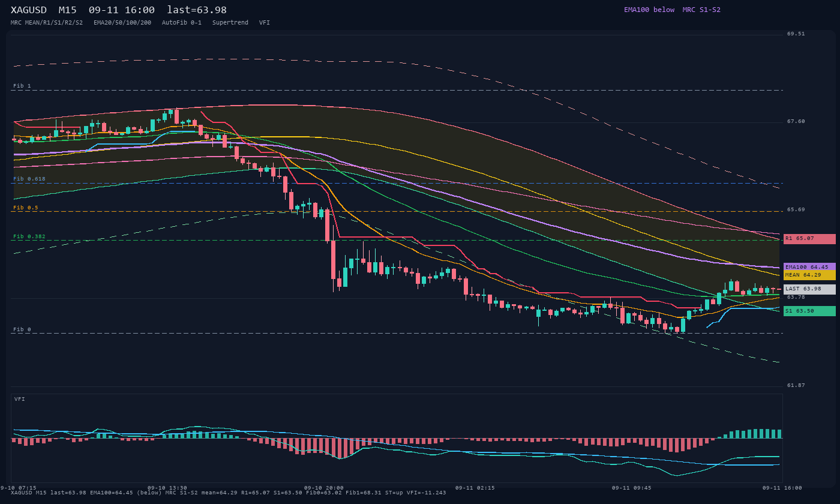Select the 09-10 20:00 time axis label
Image resolution: width=840 pixels, height=504 pixels.
click(x=324, y=488)
